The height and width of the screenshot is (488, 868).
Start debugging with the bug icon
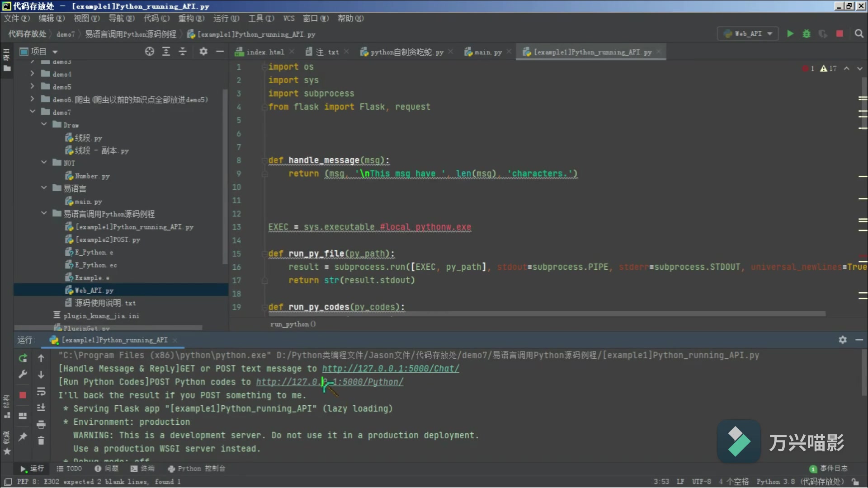tap(806, 34)
